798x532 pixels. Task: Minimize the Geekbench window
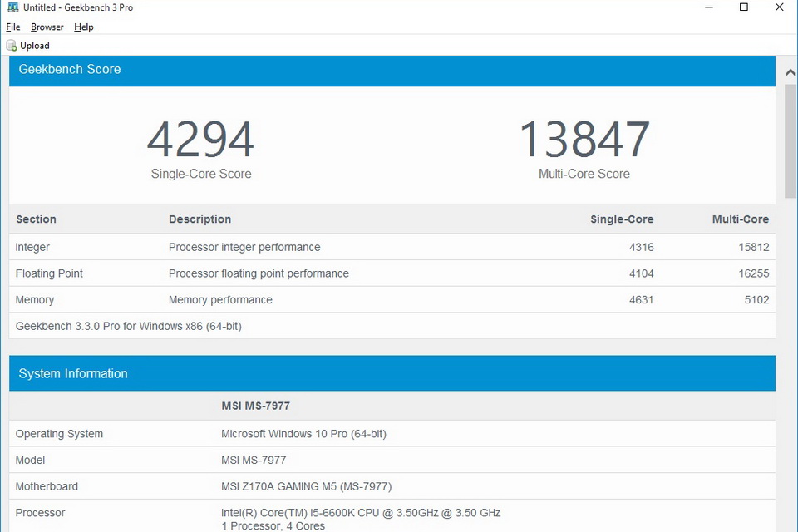[707, 7]
